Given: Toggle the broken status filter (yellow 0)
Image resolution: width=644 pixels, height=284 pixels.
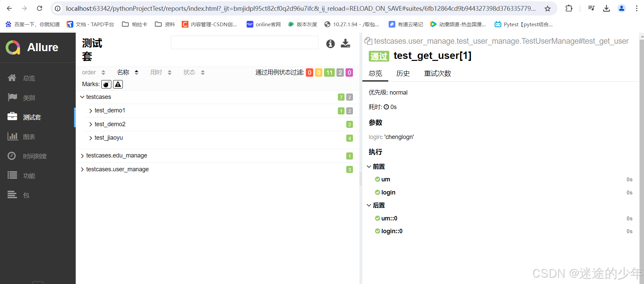Looking at the screenshot, I should (319, 72).
